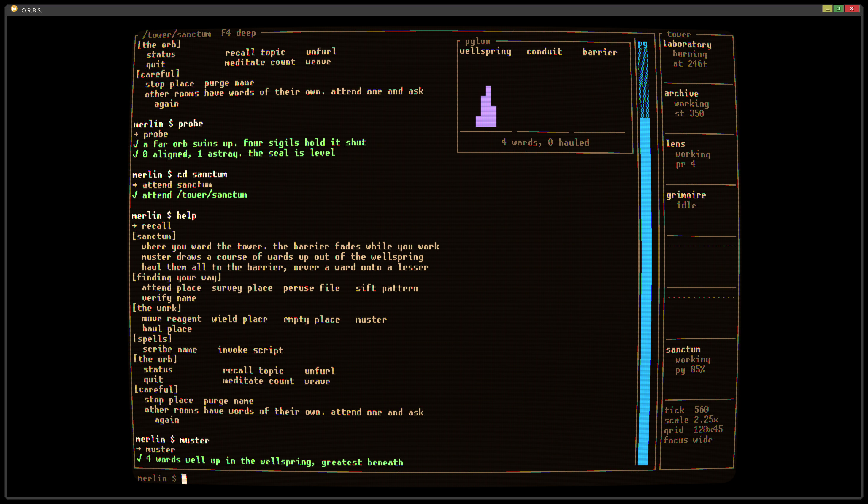Click the pylon panel title
The image size is (868, 504).
tap(477, 41)
